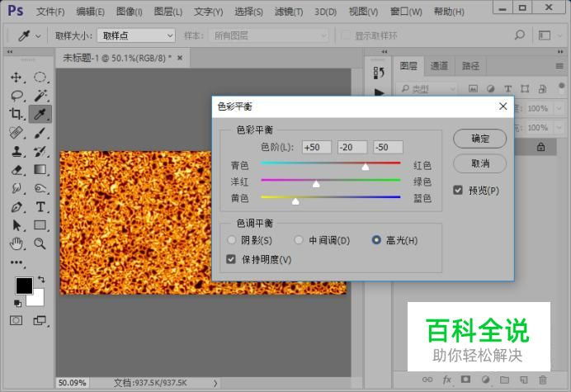Select the Eraser tool

[x=17, y=170]
